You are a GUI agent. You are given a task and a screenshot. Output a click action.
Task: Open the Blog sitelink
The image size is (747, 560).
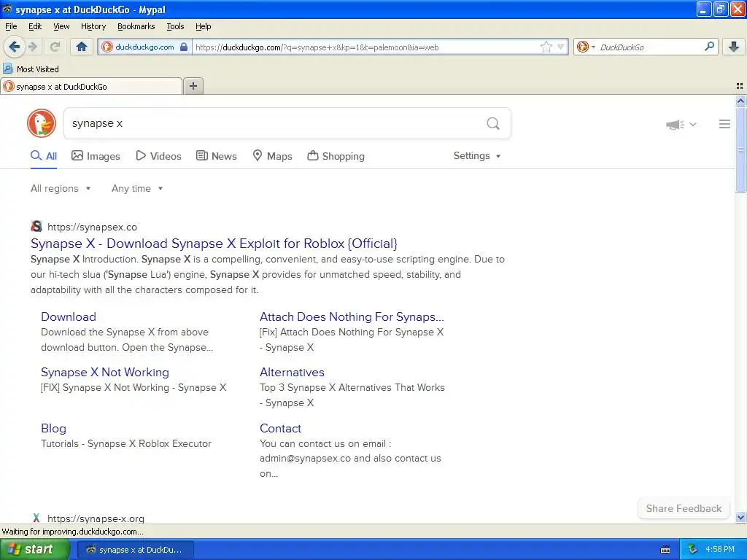click(x=53, y=428)
